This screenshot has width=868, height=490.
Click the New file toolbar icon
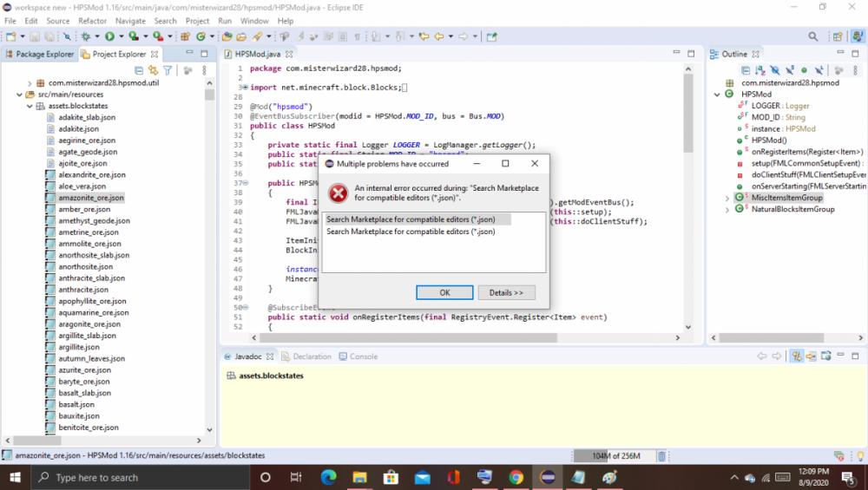(11, 36)
